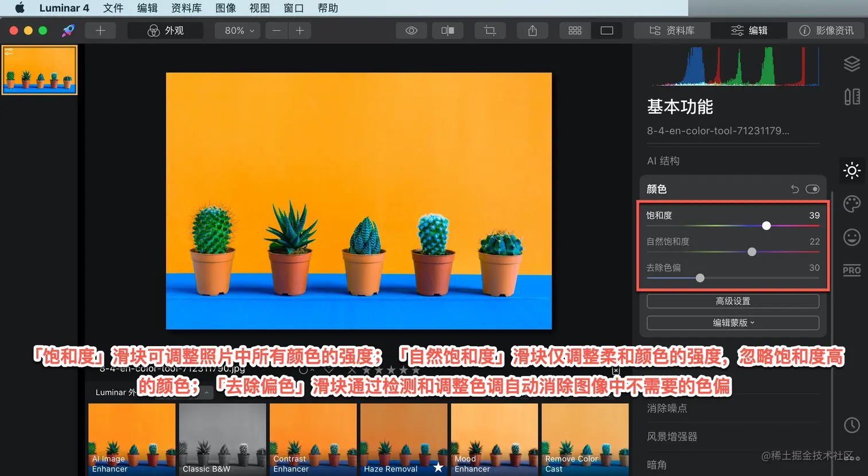Open the Layers panel icon
868x476 pixels.
click(x=852, y=64)
